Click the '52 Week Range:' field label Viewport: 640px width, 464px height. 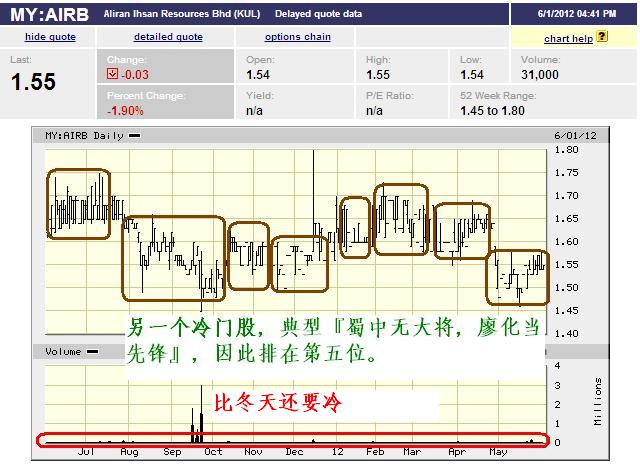click(x=498, y=95)
